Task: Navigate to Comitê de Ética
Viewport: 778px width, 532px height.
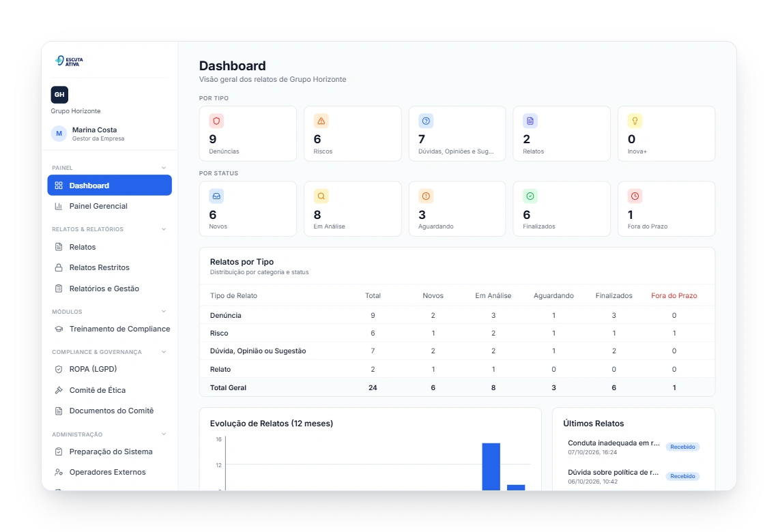Action: point(110,390)
